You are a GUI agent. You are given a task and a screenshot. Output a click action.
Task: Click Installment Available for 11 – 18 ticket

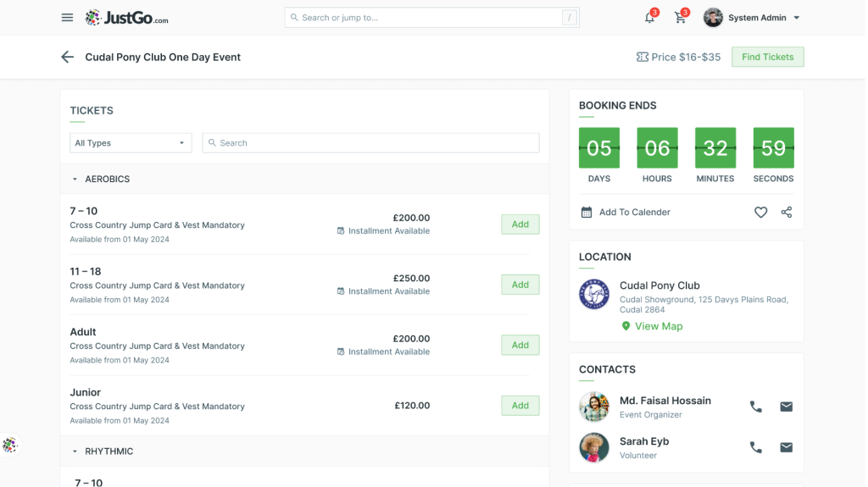click(383, 291)
